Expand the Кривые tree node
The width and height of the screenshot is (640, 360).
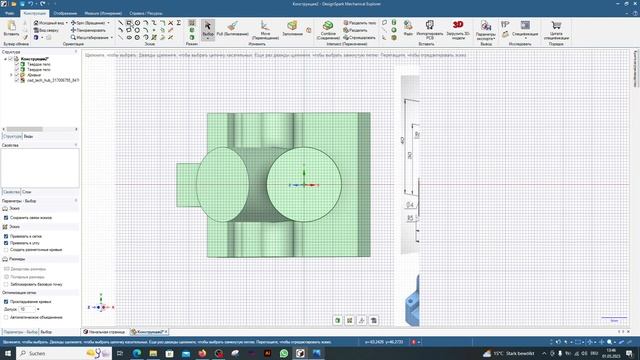pyautogui.click(x=11, y=75)
